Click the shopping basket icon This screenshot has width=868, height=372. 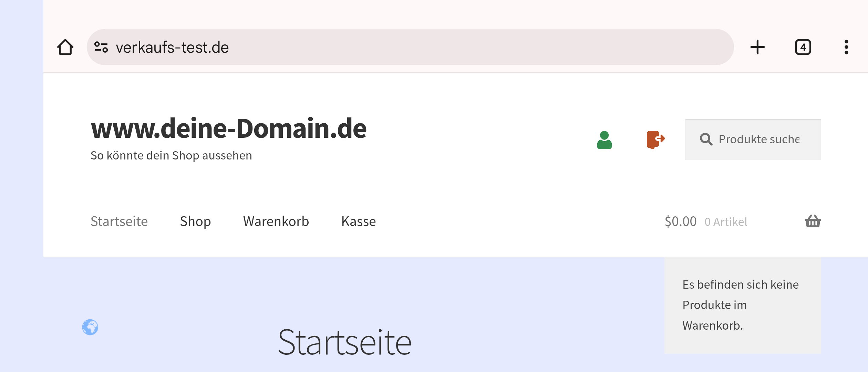coord(813,221)
